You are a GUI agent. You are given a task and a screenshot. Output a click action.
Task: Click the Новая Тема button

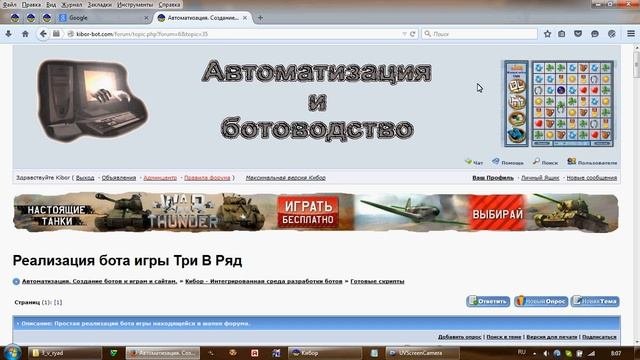[x=595, y=301]
